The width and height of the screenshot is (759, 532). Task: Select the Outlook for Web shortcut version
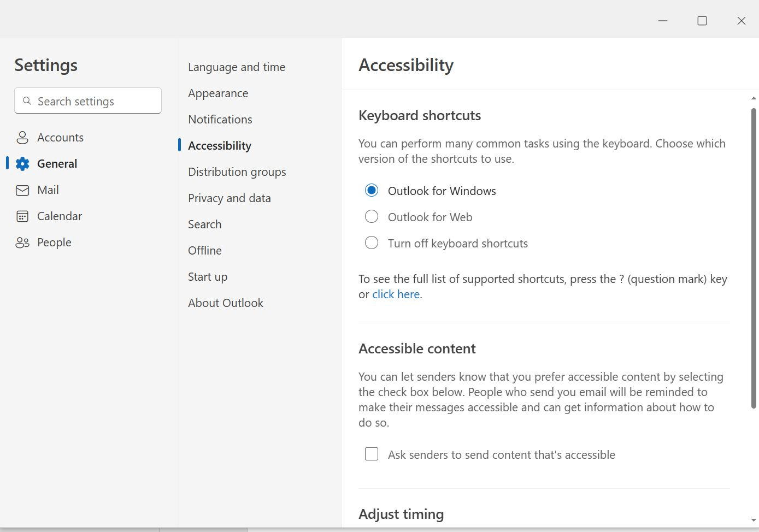click(x=372, y=216)
